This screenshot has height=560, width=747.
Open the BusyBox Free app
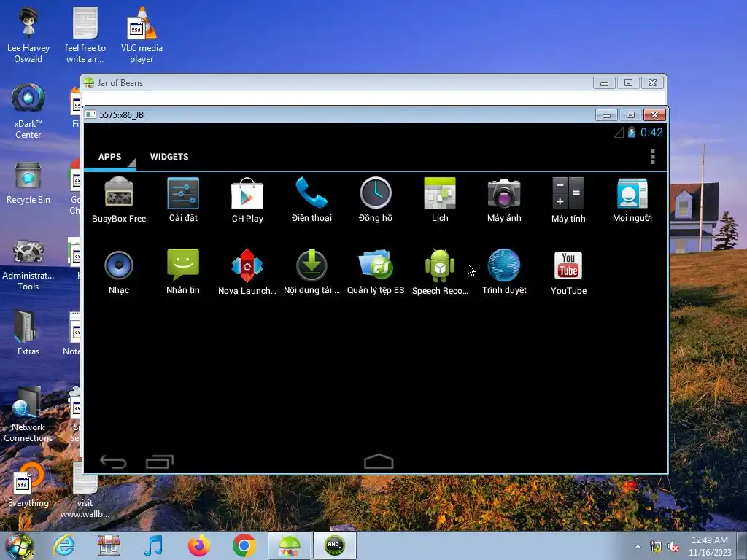[x=119, y=200]
